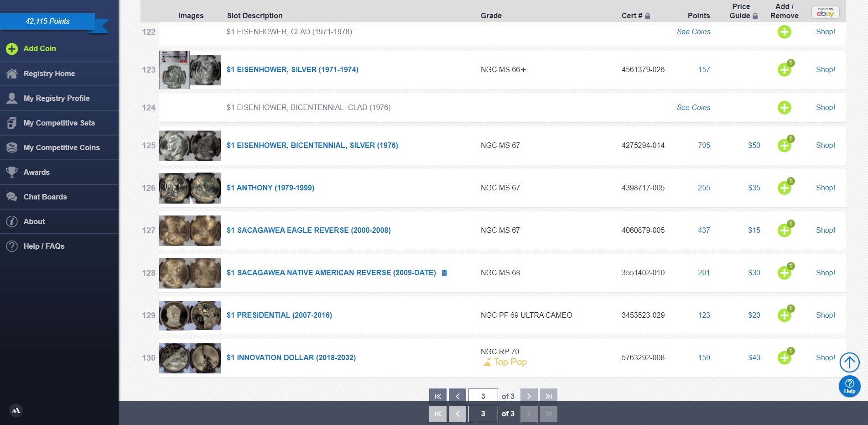868x425 pixels.
Task: Click Shop! for slot 122 Eisenhower Clad
Action: pyautogui.click(x=826, y=31)
